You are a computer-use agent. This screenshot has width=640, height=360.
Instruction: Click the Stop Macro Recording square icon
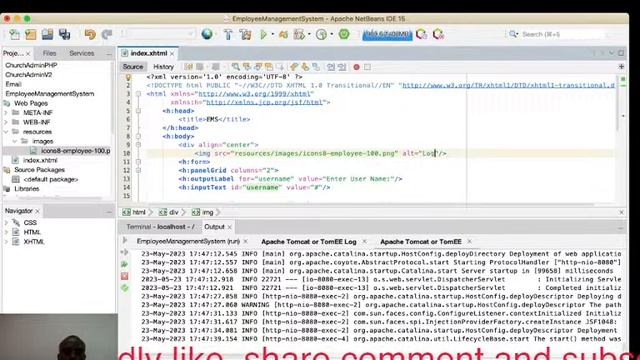point(367,67)
